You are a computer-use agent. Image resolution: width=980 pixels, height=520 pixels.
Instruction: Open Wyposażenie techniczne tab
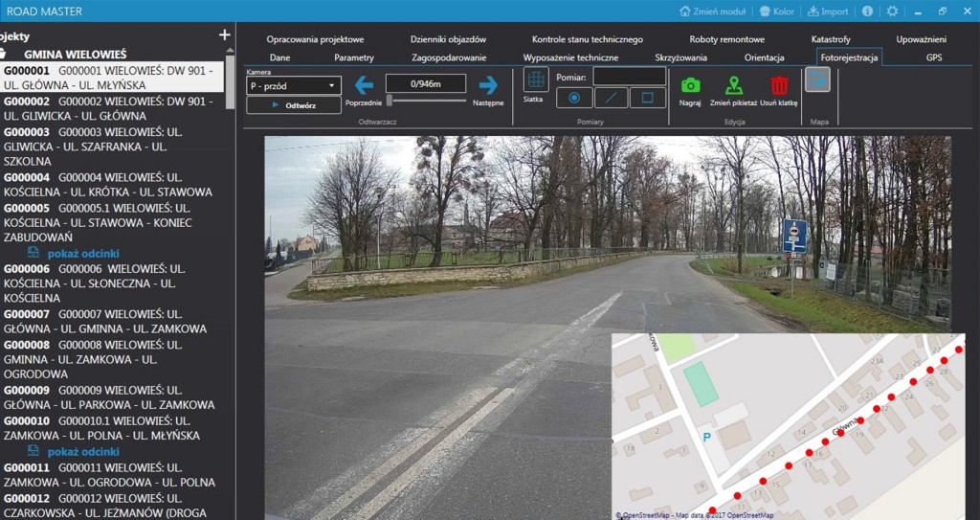point(570,57)
